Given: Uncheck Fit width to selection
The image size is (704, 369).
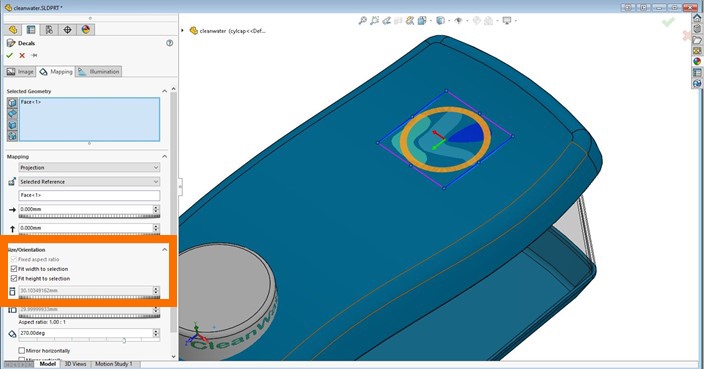Looking at the screenshot, I should tap(14, 269).
